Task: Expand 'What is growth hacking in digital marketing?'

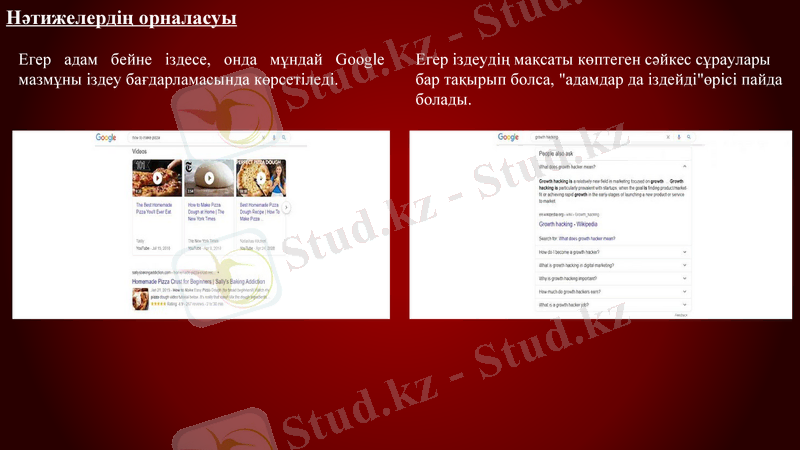Action: [612, 265]
